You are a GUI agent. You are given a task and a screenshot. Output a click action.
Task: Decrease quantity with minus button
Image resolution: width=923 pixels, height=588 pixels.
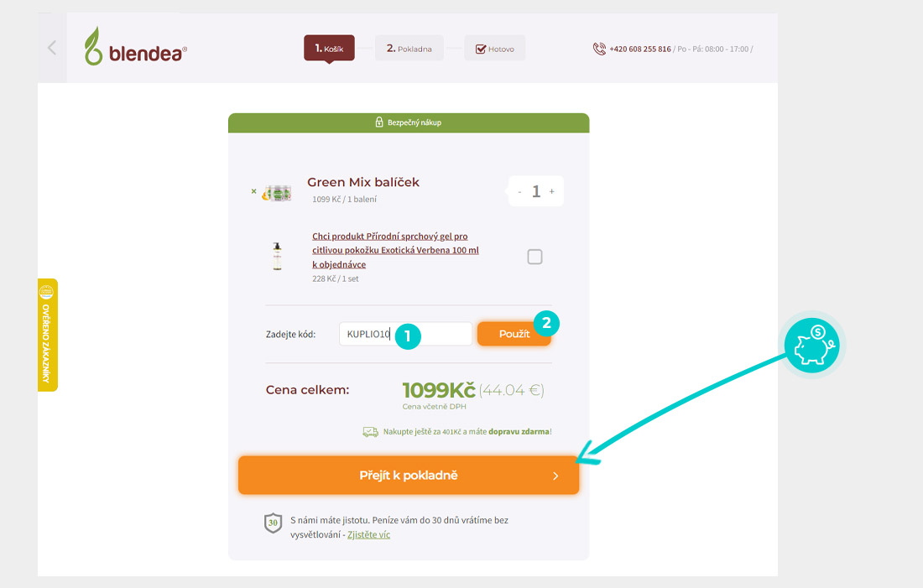pyautogui.click(x=519, y=192)
